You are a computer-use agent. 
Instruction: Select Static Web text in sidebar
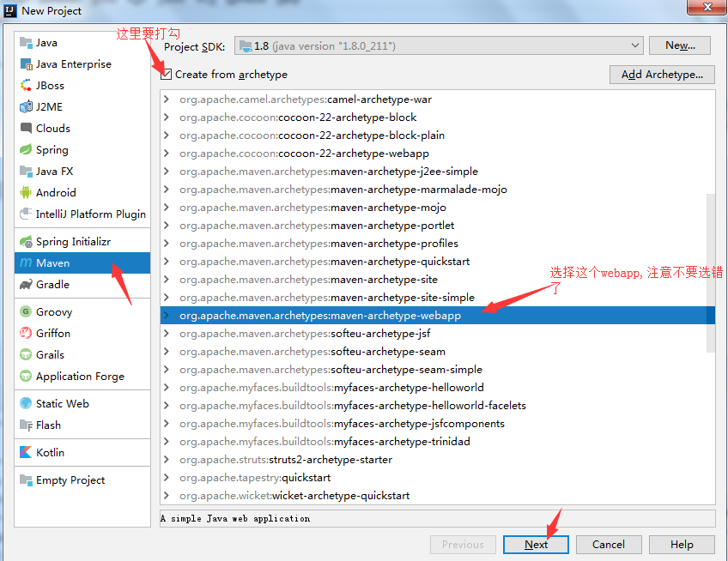(x=63, y=404)
